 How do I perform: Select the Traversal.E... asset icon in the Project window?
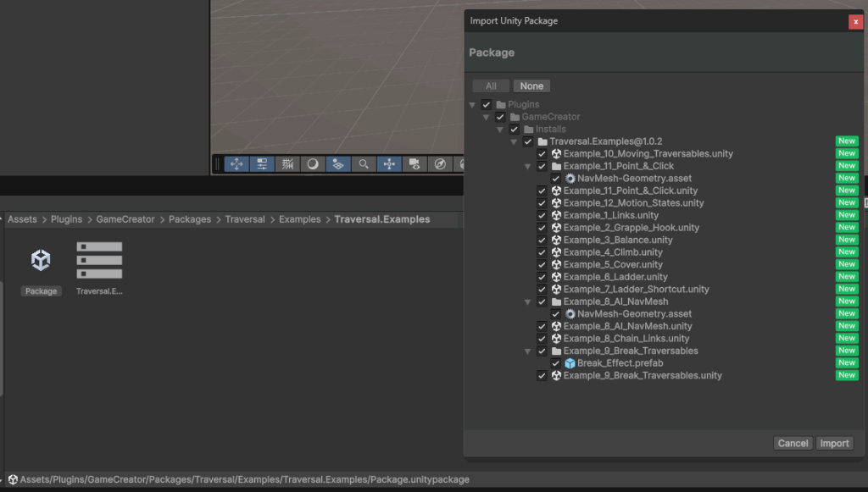[99, 260]
